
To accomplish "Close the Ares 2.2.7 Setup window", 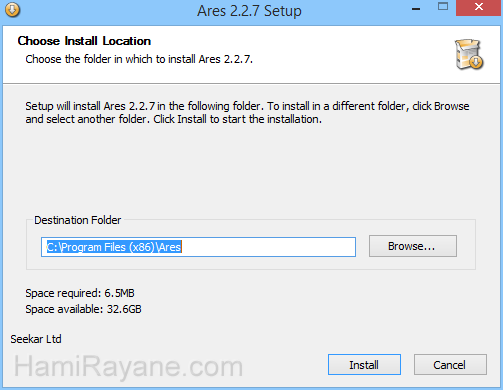I will click(479, 7).
